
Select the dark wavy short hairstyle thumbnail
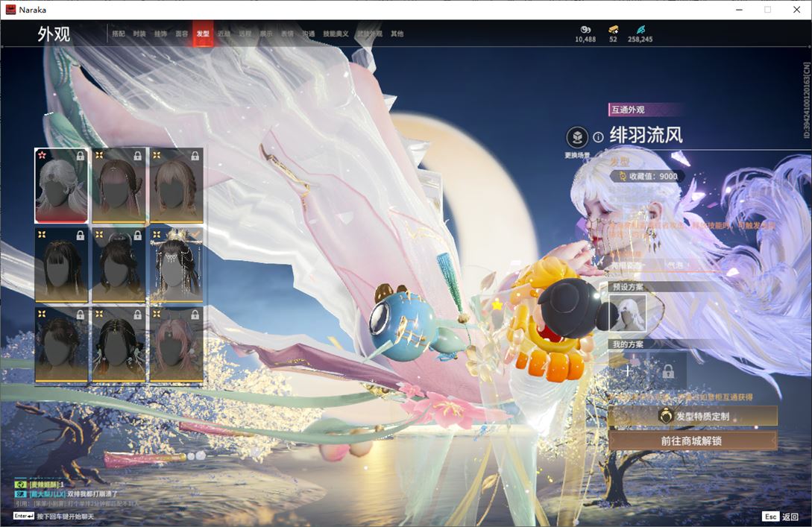[61, 345]
